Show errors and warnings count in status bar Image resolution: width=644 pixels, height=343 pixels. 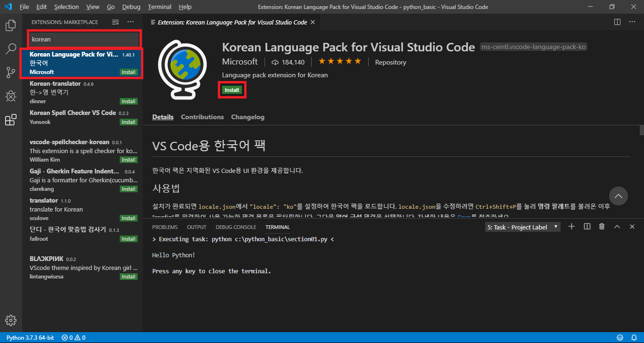74,338
